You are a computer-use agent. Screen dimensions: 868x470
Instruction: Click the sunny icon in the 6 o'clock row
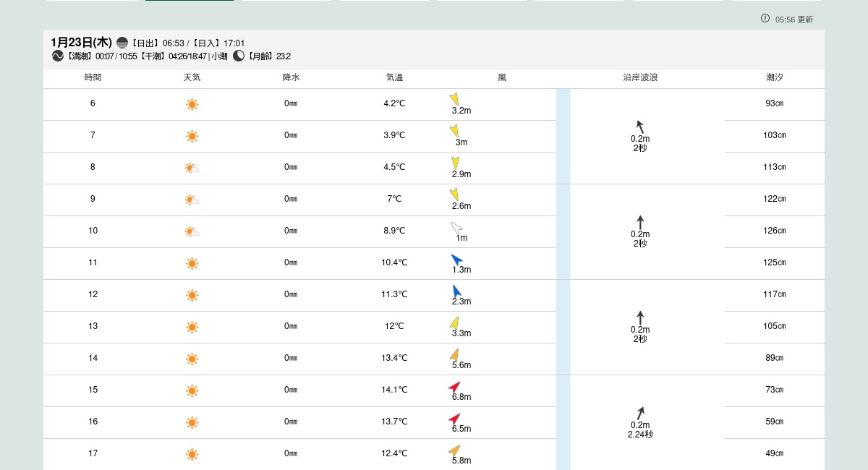point(192,104)
